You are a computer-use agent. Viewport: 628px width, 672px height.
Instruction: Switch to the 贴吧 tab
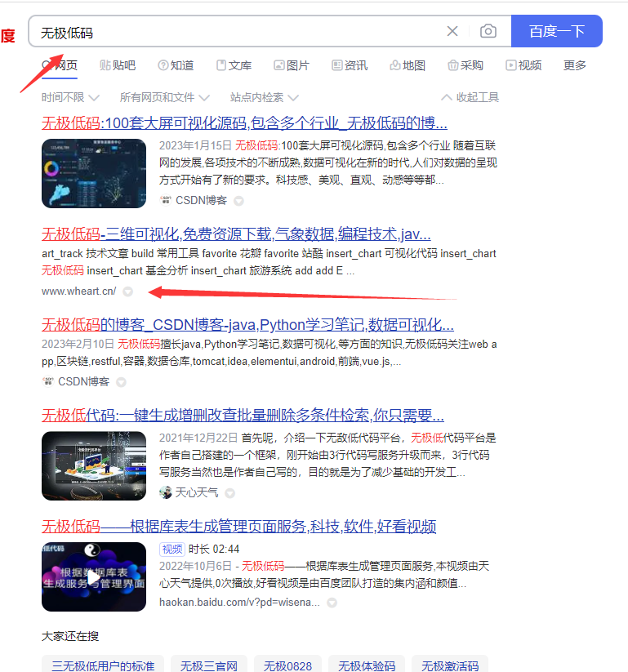(118, 65)
